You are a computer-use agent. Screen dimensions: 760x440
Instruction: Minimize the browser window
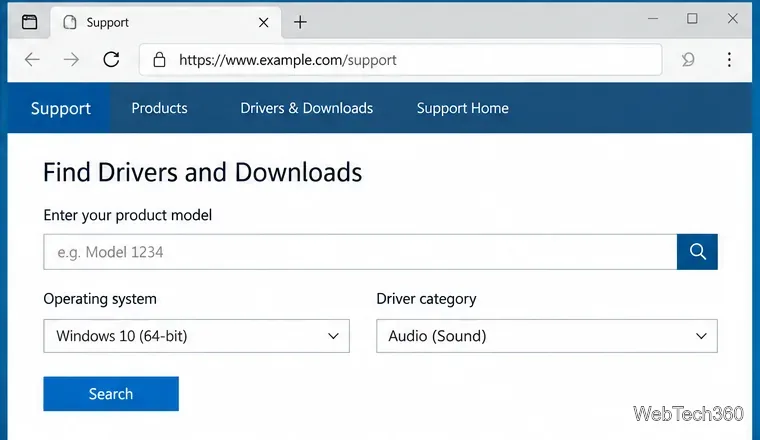point(653,18)
